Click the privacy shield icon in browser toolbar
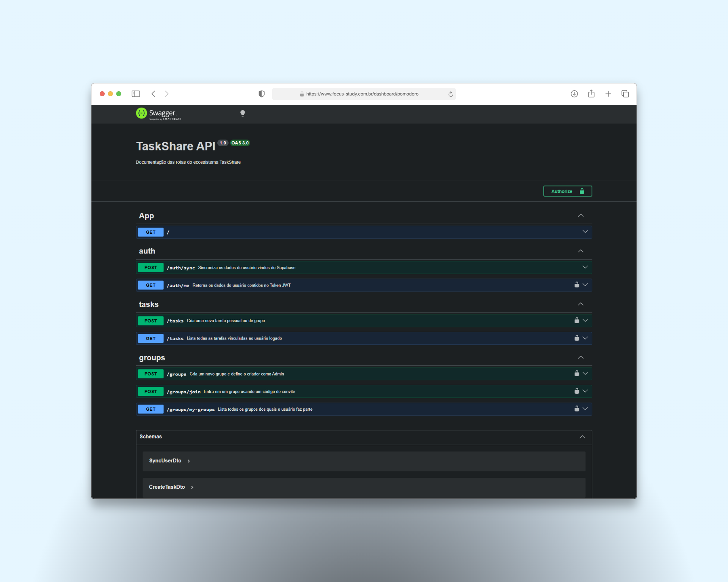This screenshot has width=728, height=582. coord(261,94)
